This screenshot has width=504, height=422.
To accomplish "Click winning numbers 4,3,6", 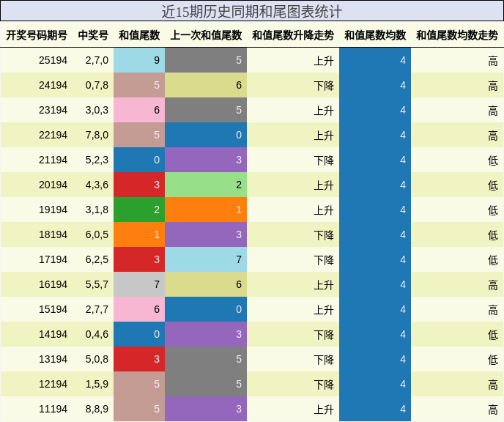I will (97, 185).
